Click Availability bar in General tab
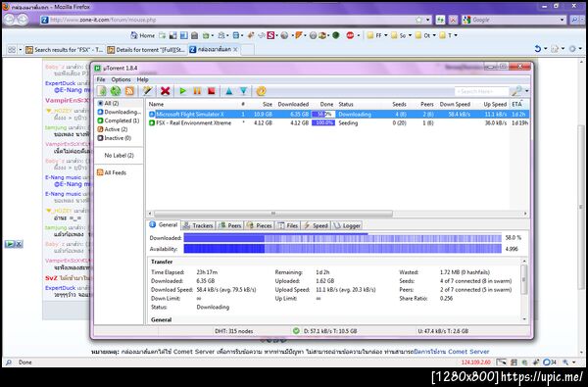Image resolution: width=588 pixels, height=387 pixels. (342, 249)
